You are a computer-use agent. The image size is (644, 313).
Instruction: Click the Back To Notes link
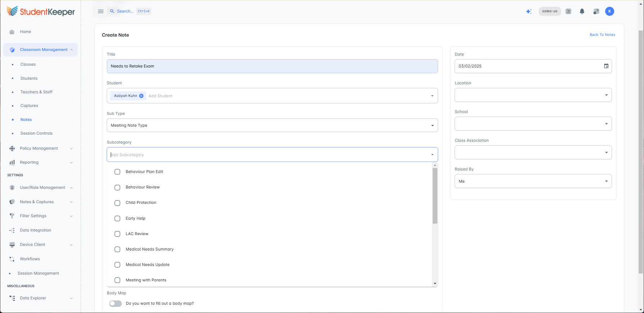602,35
